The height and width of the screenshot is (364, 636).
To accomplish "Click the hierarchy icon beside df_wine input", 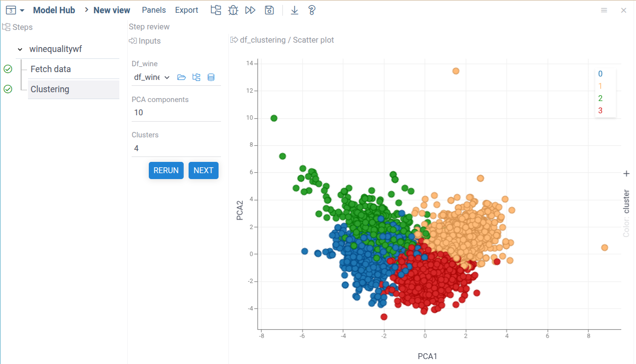I will pyautogui.click(x=196, y=77).
